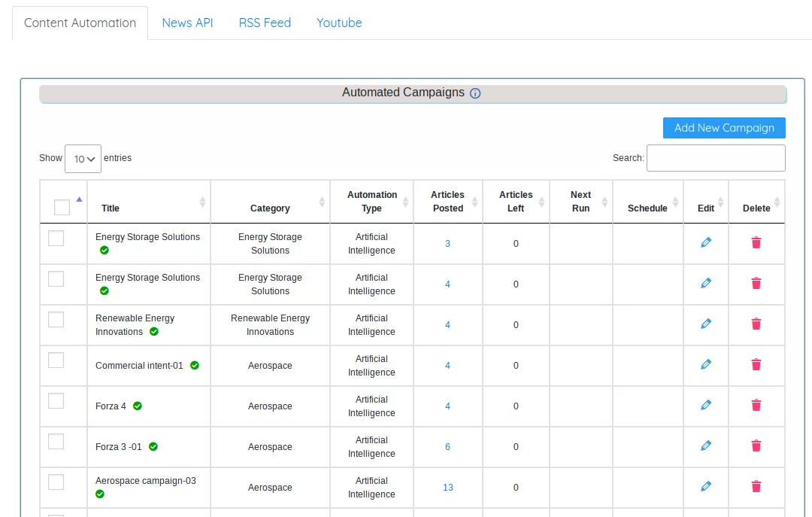
Task: Click the Aerospace campaign-03 title text
Action: 146,481
